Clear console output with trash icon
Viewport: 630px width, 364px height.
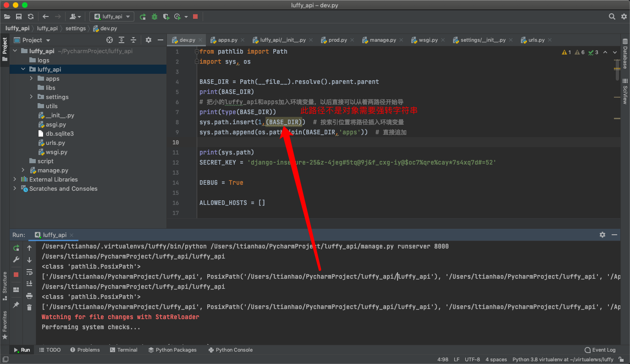29,308
